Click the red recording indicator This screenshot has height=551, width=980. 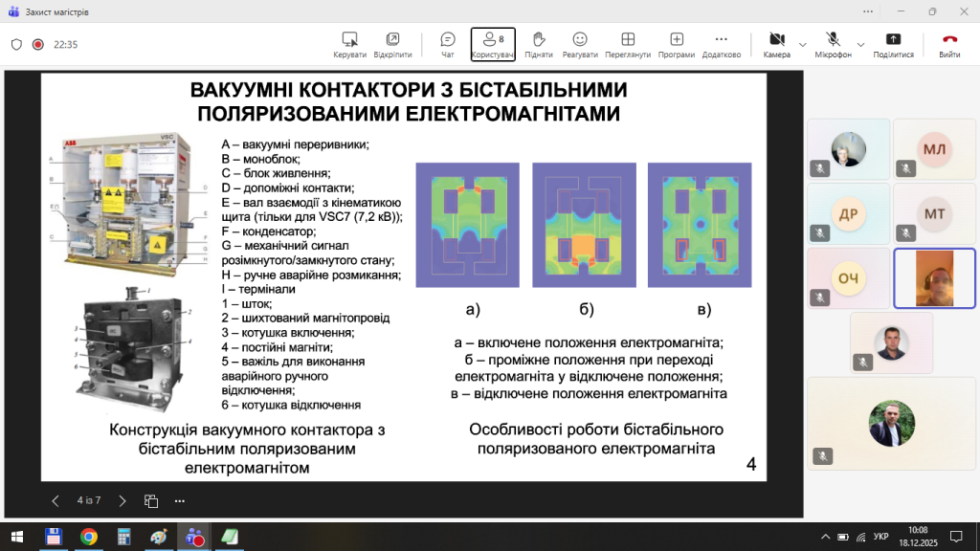click(38, 44)
